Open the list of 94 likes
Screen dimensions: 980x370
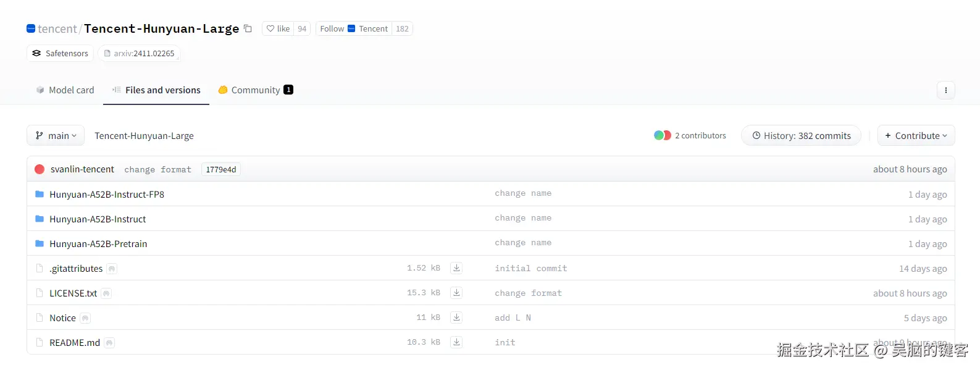[x=302, y=28]
